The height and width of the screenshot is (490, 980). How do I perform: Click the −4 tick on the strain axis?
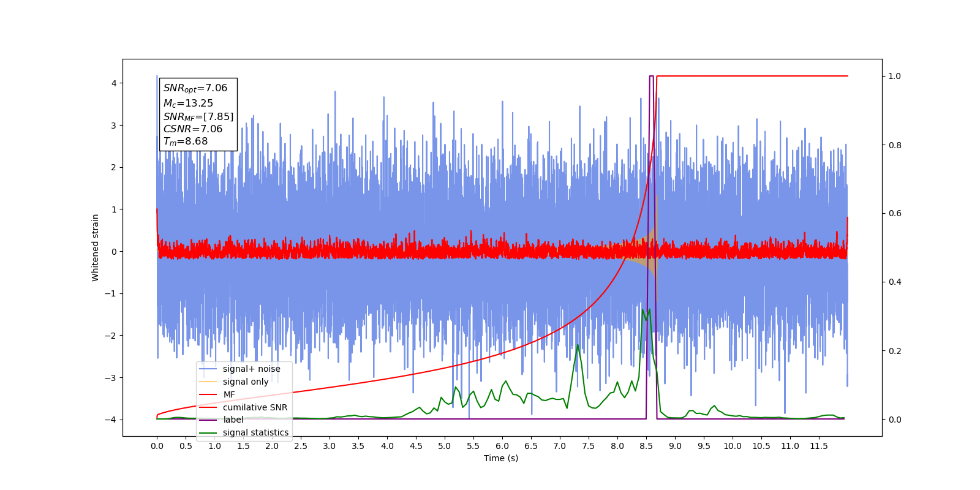(x=111, y=420)
